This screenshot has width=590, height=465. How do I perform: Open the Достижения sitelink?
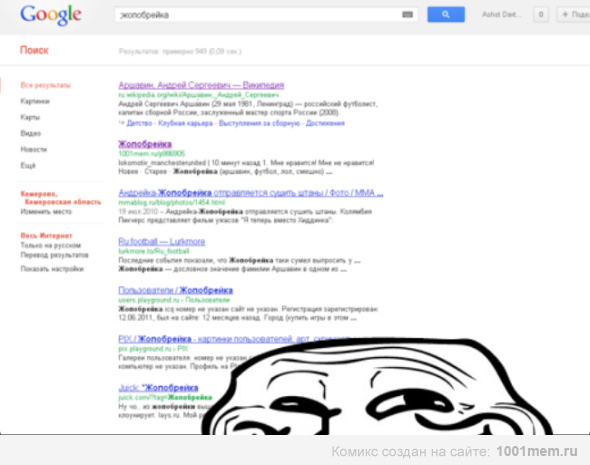325,123
